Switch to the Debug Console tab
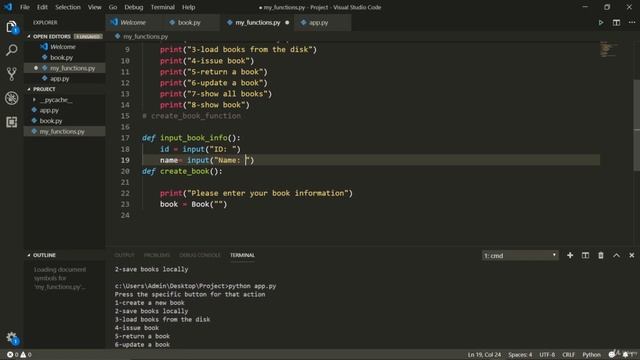 click(200, 255)
